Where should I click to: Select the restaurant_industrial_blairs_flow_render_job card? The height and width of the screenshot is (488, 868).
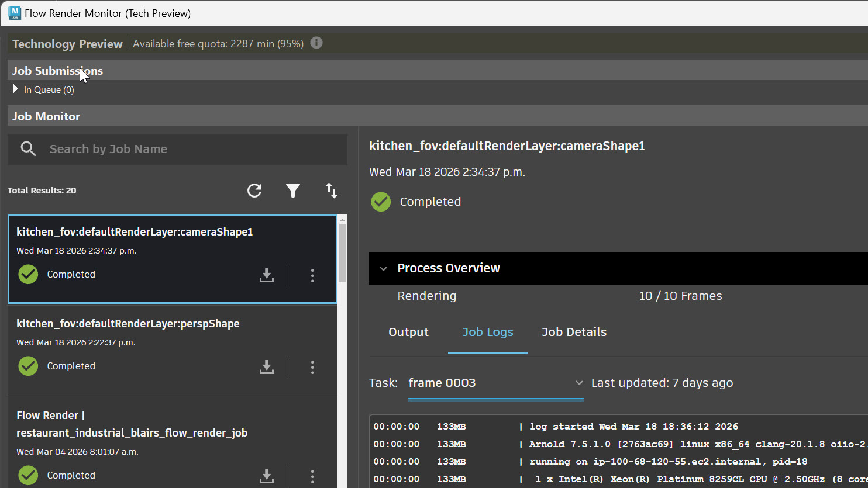[173, 443]
